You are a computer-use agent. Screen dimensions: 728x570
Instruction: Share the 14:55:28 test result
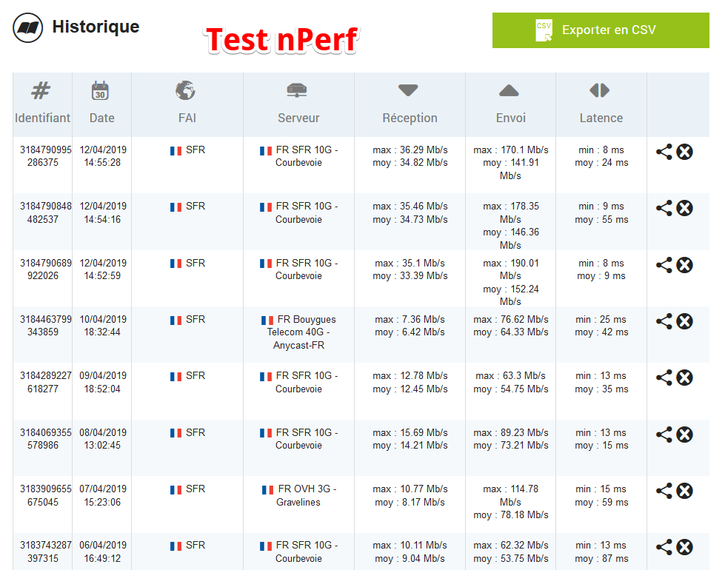pyautogui.click(x=664, y=152)
